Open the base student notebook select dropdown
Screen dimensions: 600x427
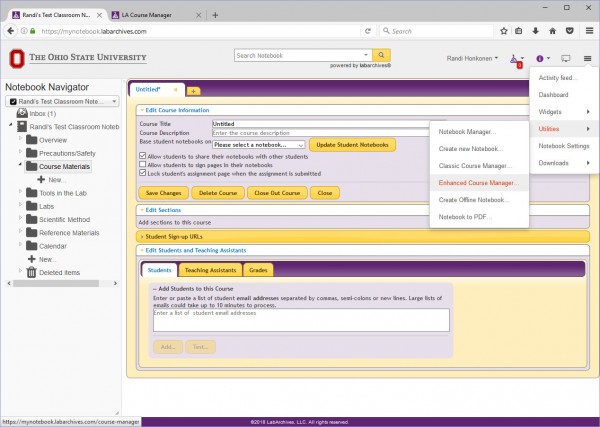pyautogui.click(x=259, y=145)
